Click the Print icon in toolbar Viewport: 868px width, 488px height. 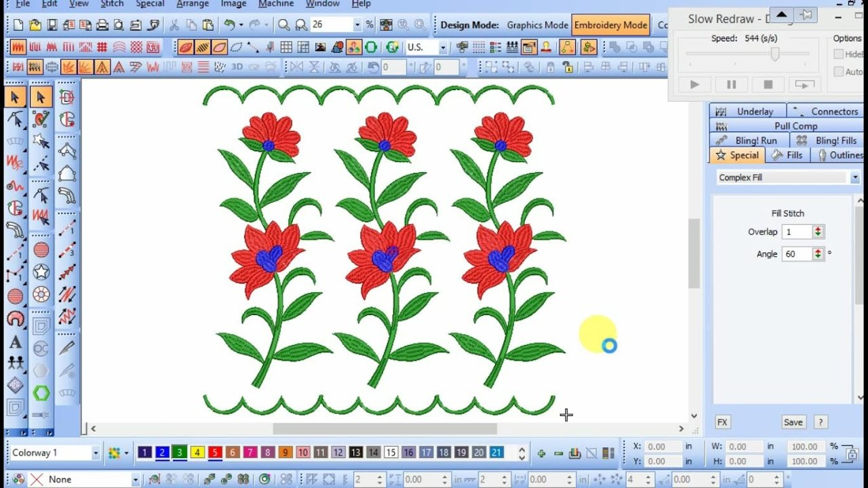click(102, 25)
